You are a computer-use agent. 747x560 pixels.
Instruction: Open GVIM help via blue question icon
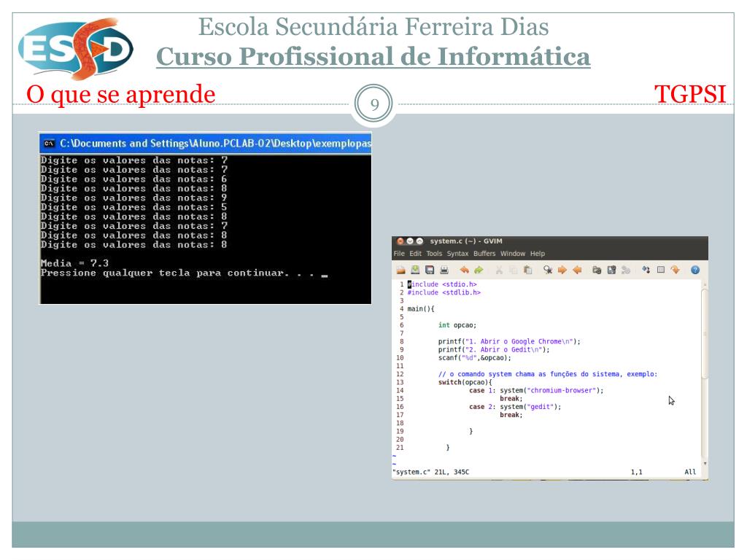(695, 270)
